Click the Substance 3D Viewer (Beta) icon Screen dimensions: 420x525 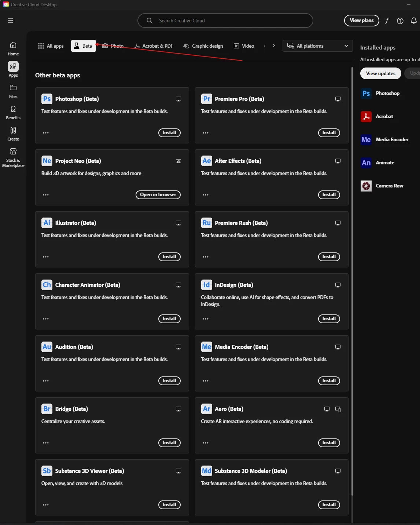point(47,471)
